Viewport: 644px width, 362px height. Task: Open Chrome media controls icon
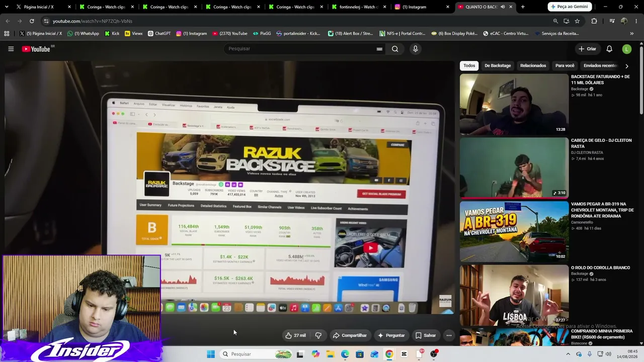click(612, 21)
